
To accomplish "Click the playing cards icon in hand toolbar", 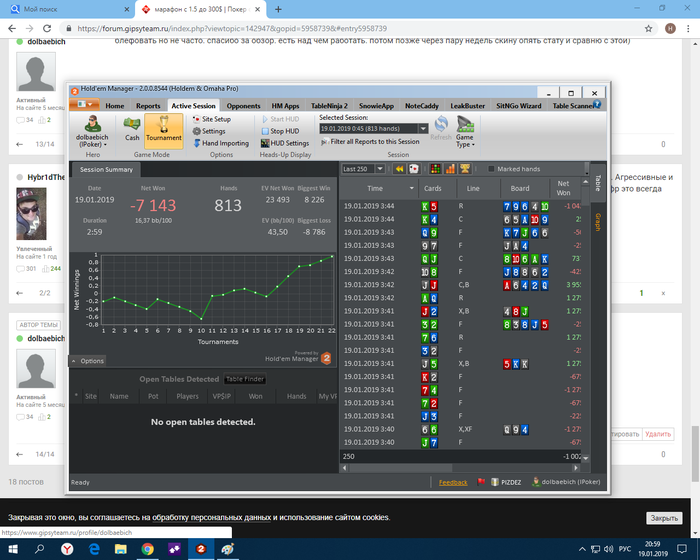I will pos(414,169).
